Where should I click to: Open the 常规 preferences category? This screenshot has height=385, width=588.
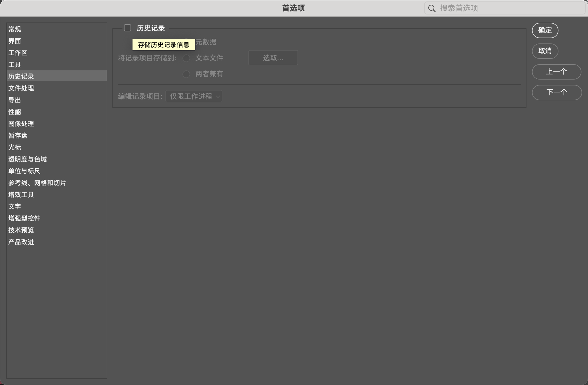pos(15,29)
